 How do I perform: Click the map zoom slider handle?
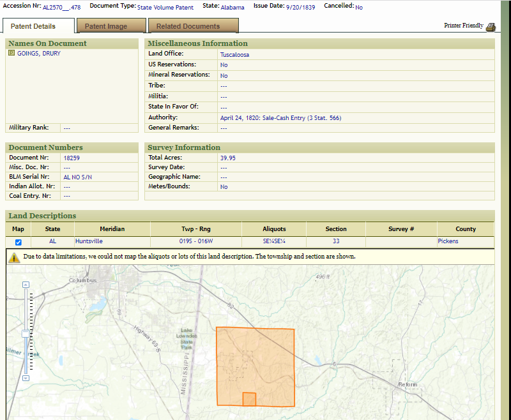point(26,334)
